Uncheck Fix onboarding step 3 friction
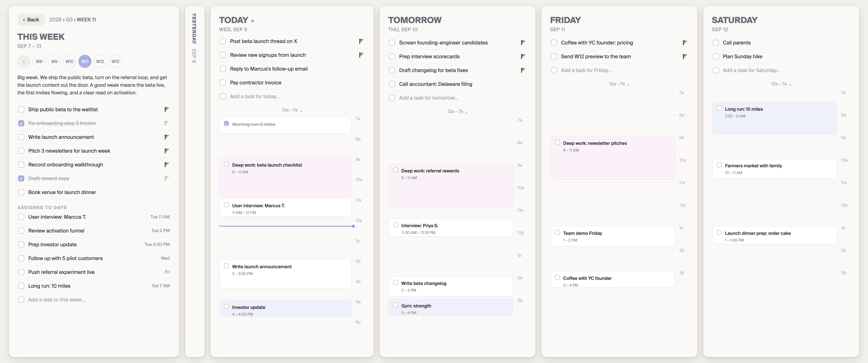This screenshot has width=868, height=363. click(21, 123)
